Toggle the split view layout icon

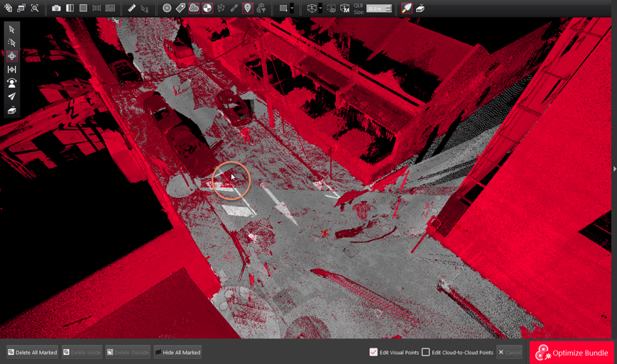click(70, 9)
